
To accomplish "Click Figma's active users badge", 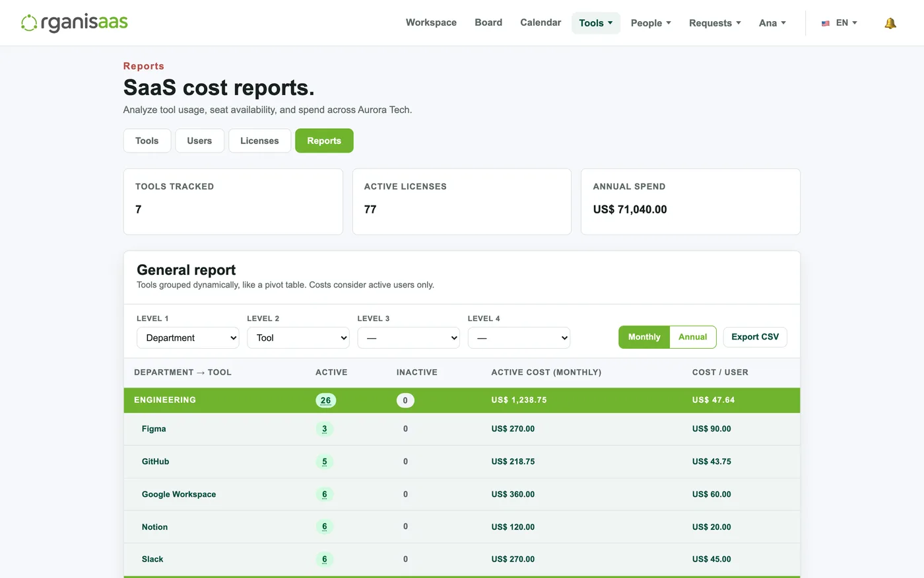I will (x=325, y=429).
